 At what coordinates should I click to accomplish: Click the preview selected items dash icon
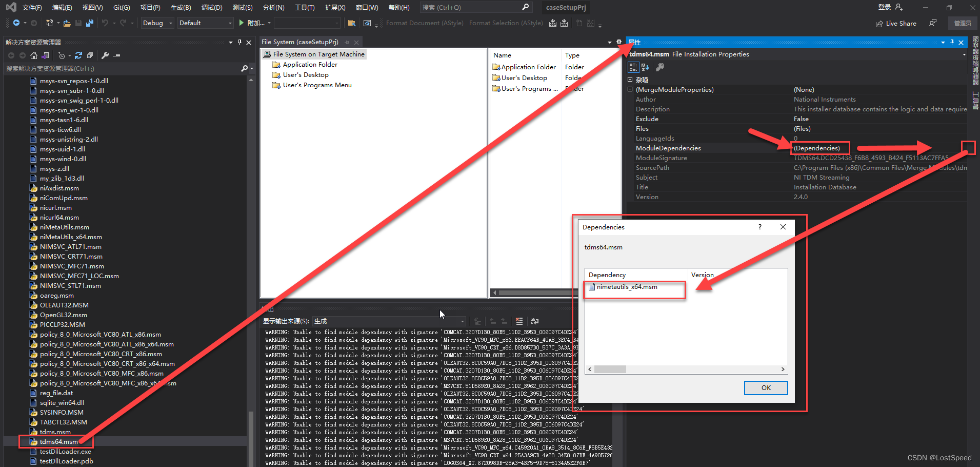point(117,55)
